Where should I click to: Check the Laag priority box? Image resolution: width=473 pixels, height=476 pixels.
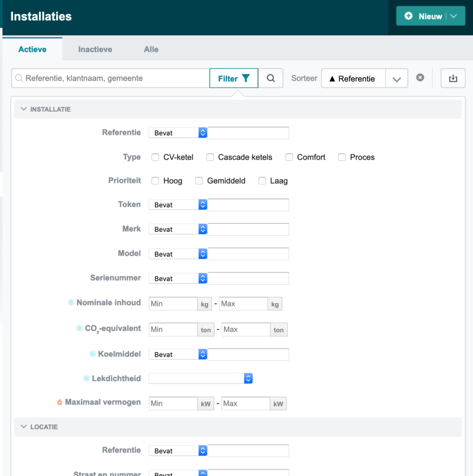pyautogui.click(x=262, y=181)
